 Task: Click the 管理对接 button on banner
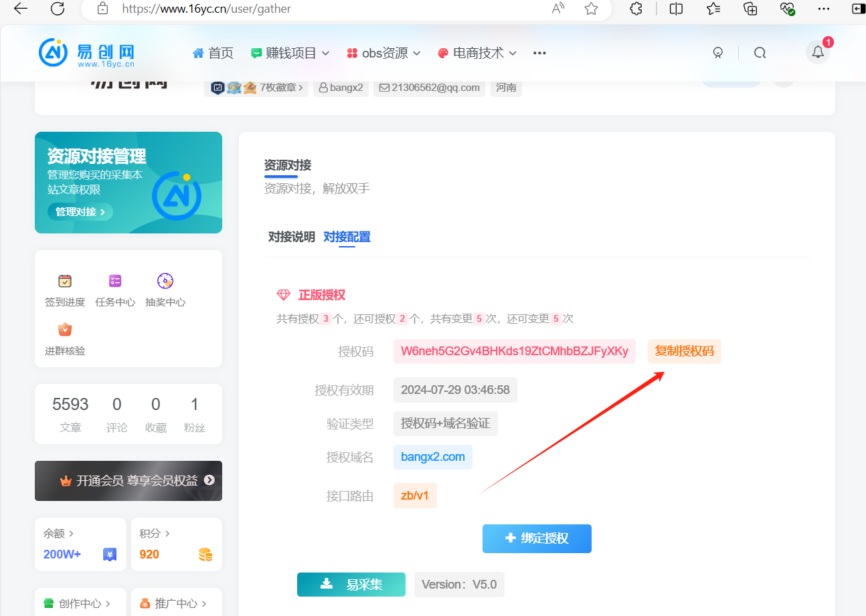tap(80, 212)
